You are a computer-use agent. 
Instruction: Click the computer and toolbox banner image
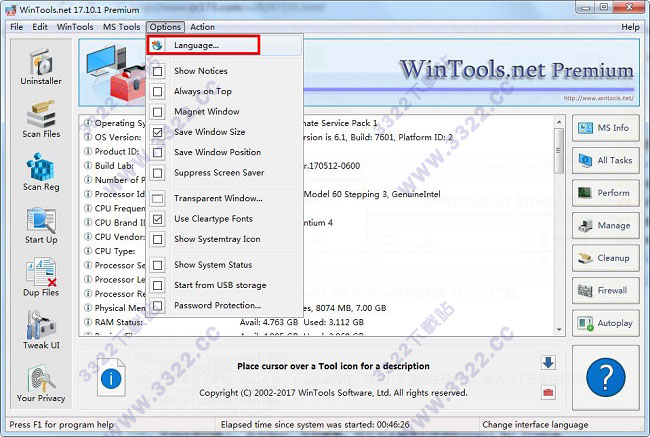(115, 73)
